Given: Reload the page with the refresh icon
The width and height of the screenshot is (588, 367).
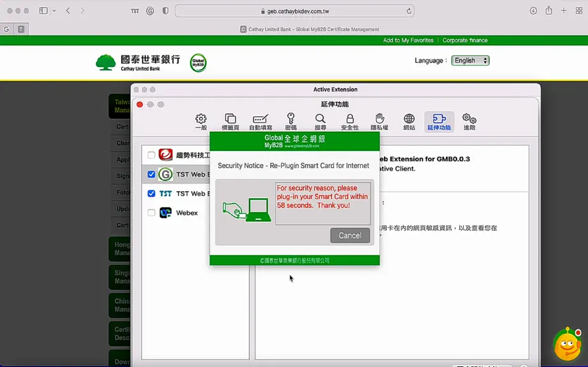Looking at the screenshot, I should click(409, 11).
